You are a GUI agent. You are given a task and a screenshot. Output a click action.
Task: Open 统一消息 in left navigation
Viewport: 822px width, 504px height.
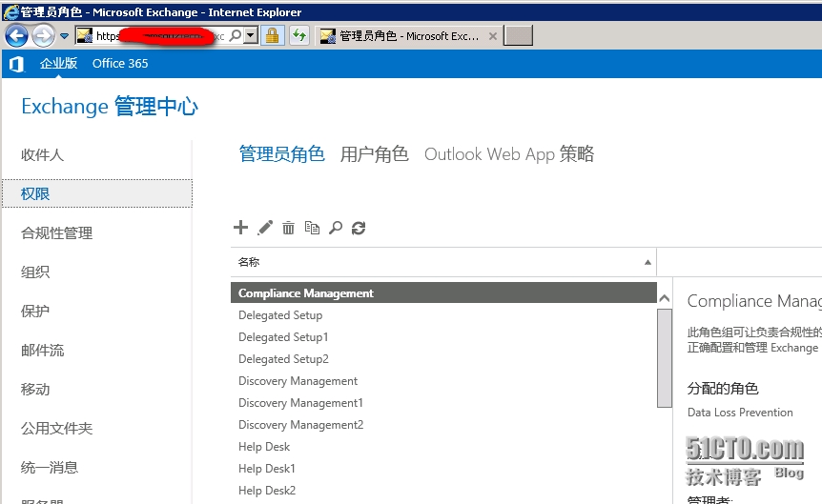point(50,468)
